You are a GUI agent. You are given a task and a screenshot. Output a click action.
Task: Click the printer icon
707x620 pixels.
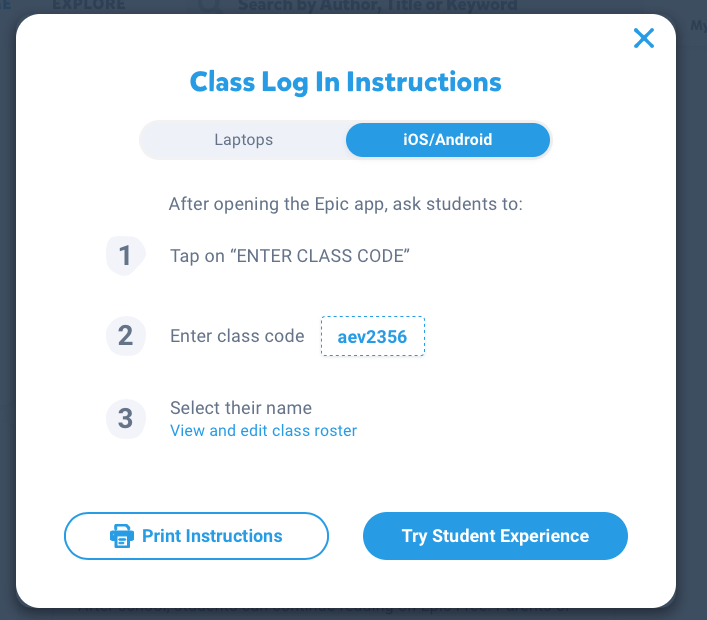[121, 536]
